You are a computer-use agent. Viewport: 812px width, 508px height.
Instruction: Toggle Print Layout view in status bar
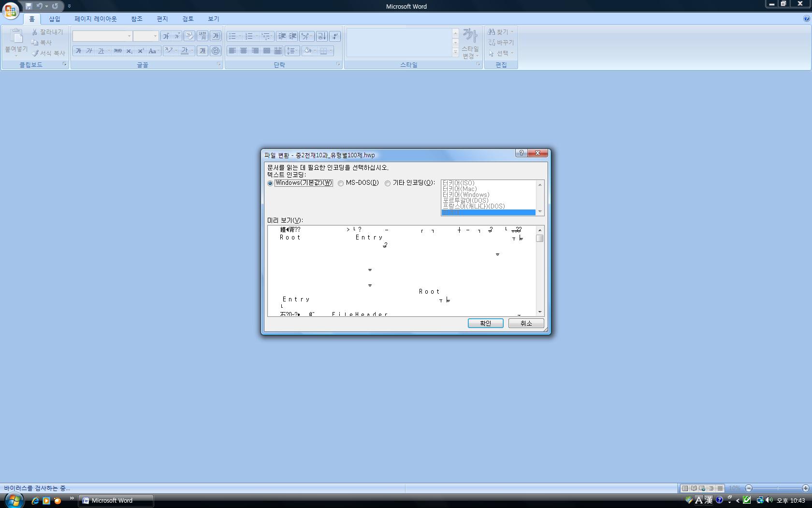[x=685, y=488]
